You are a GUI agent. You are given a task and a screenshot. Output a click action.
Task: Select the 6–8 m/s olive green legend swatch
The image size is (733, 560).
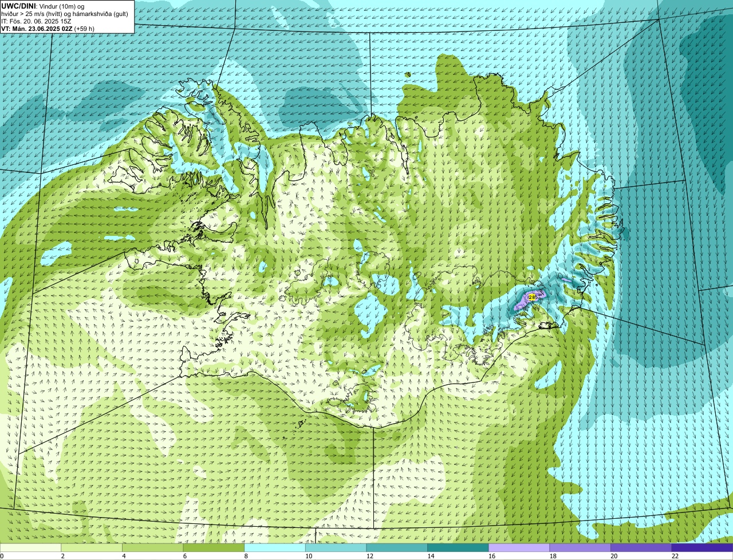214,547
